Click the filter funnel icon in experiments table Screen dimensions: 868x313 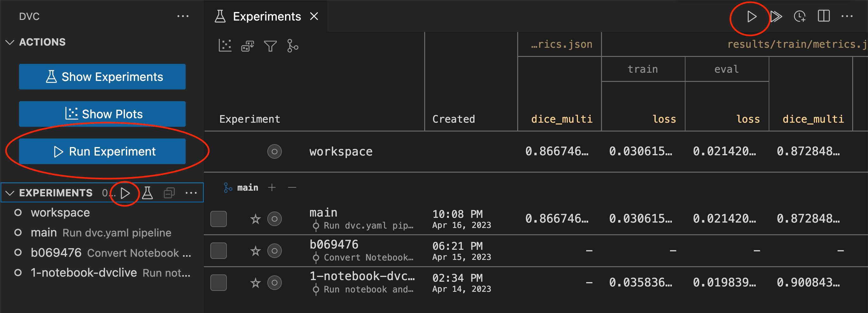[x=270, y=46]
